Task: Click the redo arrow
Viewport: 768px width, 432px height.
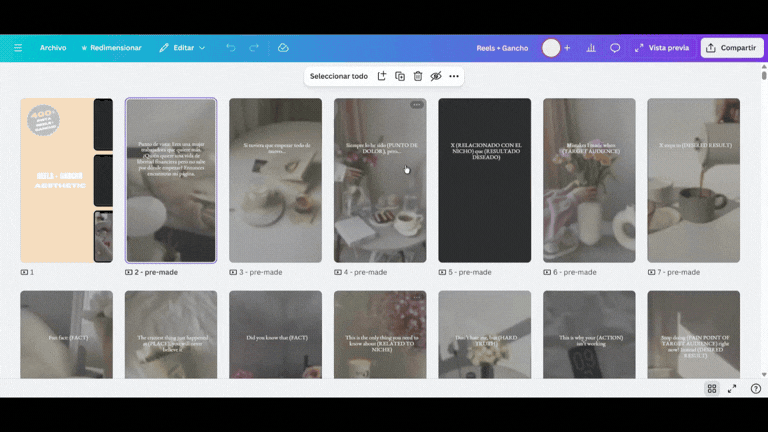Action: (x=254, y=48)
